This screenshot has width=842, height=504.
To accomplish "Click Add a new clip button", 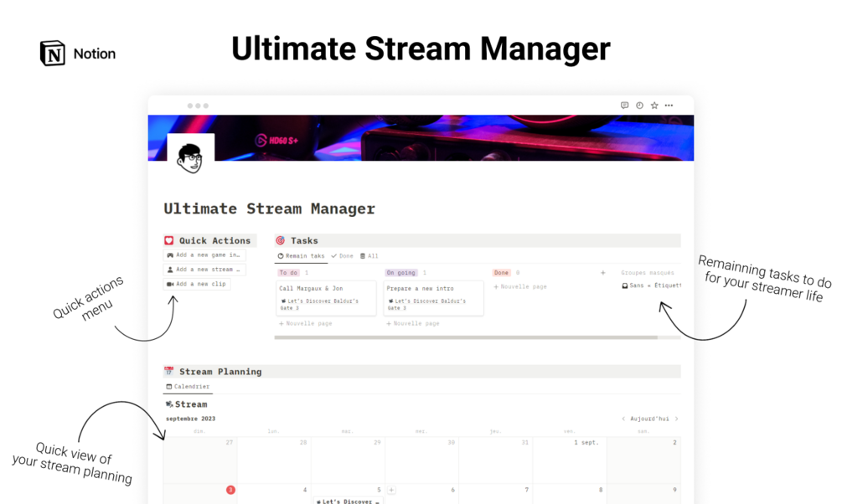I will click(197, 284).
